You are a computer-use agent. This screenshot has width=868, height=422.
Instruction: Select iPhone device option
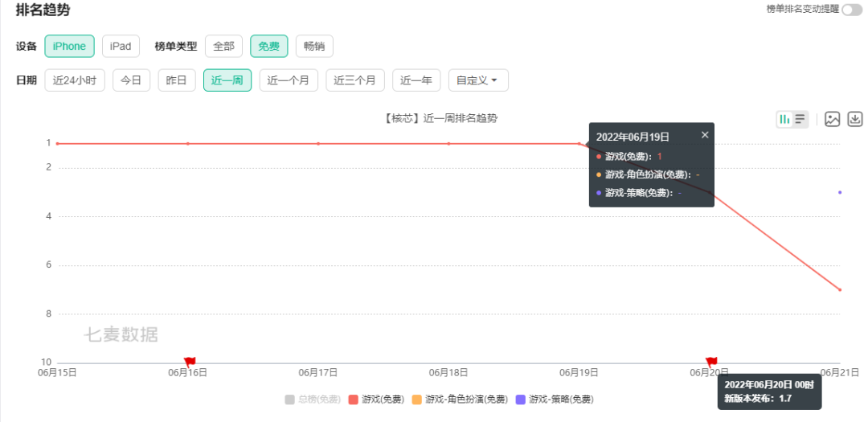pyautogui.click(x=69, y=46)
